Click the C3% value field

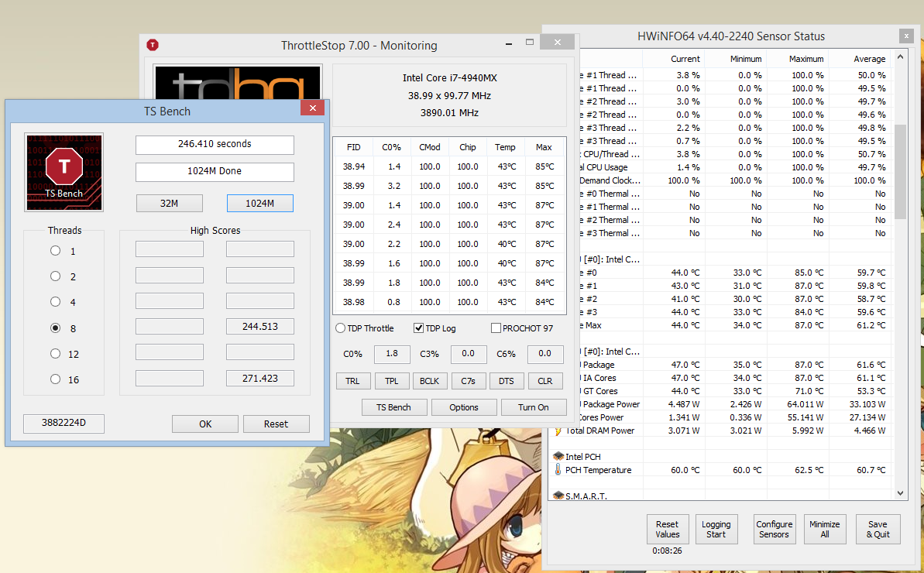(469, 354)
